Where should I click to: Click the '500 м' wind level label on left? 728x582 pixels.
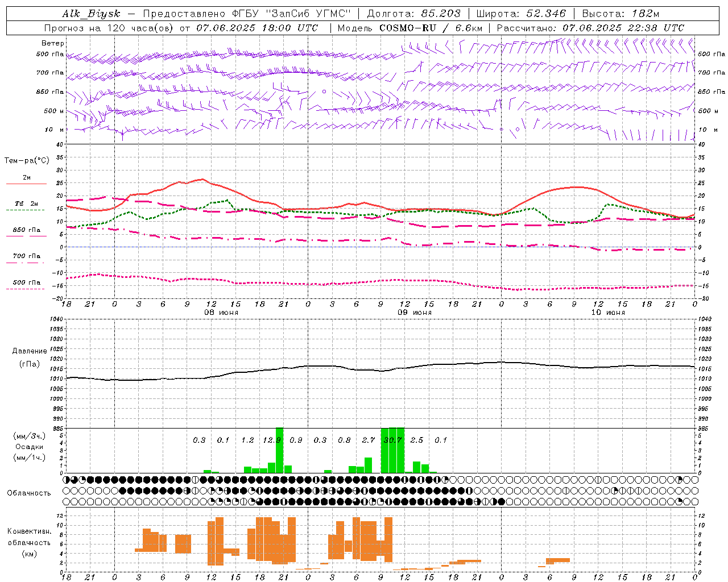pos(54,111)
